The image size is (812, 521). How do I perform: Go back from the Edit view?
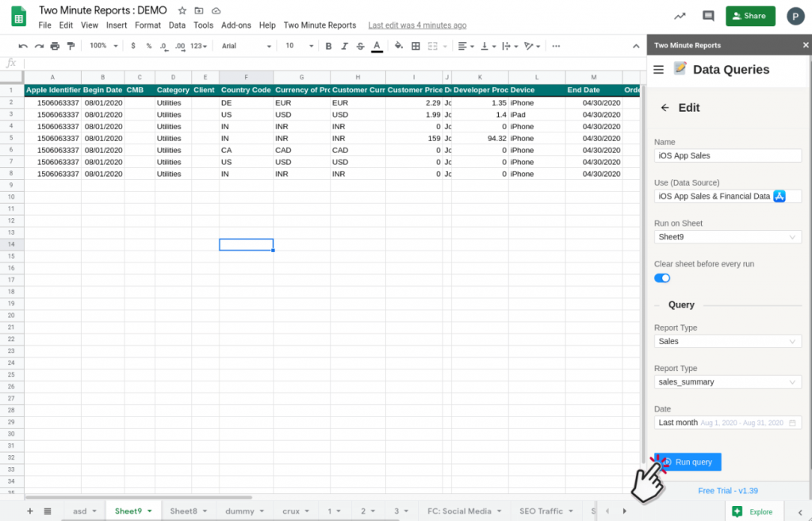point(665,108)
